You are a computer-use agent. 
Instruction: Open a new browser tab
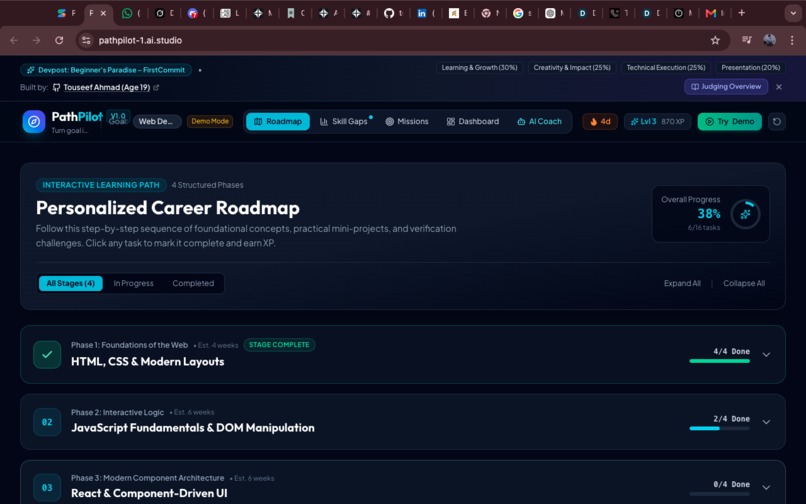click(742, 13)
